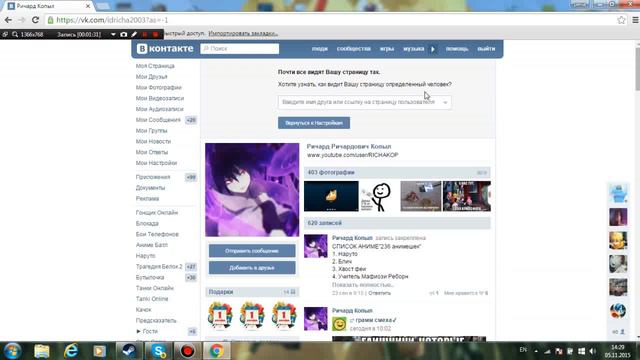The height and width of the screenshot is (360, 640).
Task: Bookmark page with star icon
Action: (621, 20)
